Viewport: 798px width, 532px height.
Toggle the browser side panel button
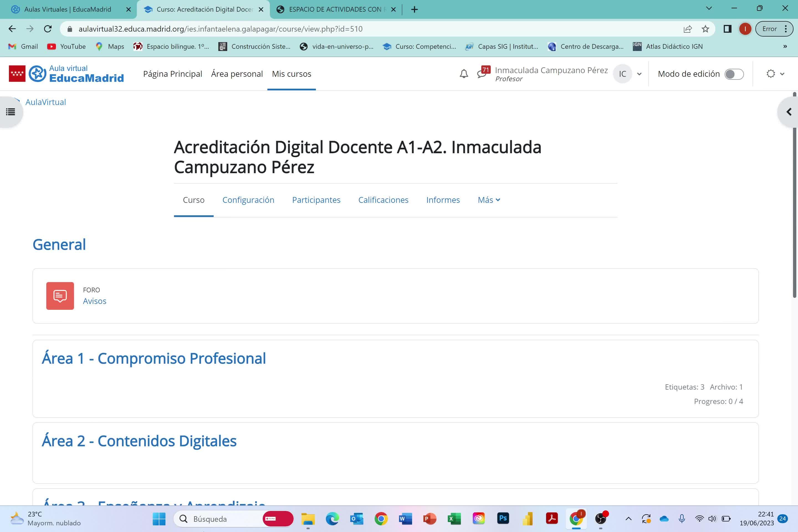(727, 29)
